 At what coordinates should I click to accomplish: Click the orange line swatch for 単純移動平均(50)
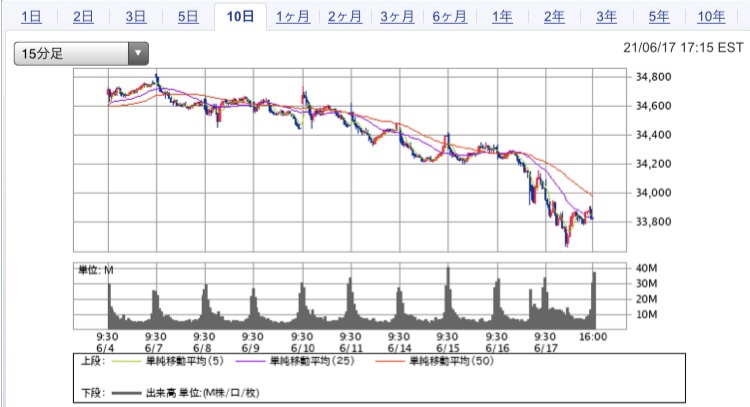pos(390,361)
